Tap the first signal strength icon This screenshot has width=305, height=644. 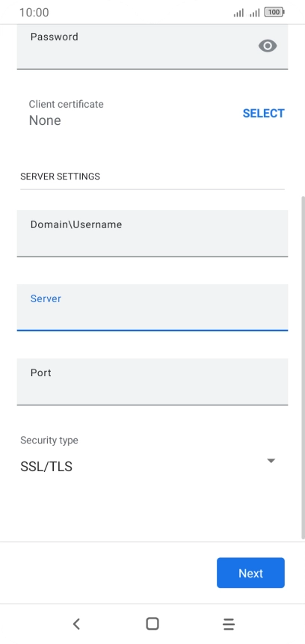pyautogui.click(x=238, y=13)
